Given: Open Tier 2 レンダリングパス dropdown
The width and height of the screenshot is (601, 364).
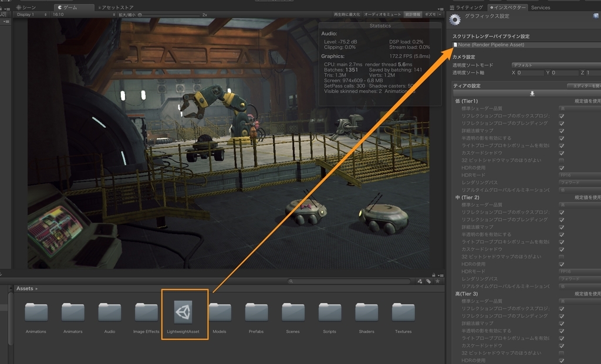Looking at the screenshot, I should pos(579,279).
